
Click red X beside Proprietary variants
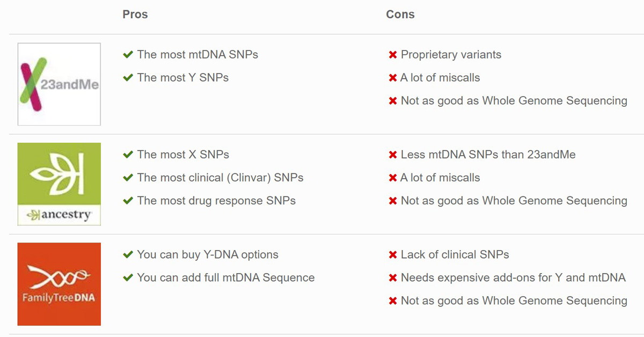(393, 55)
